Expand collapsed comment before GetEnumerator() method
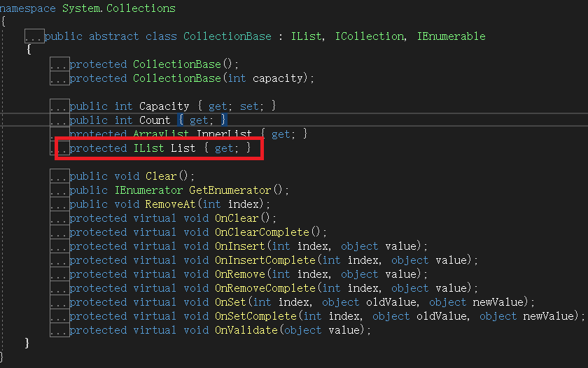 [x=59, y=190]
